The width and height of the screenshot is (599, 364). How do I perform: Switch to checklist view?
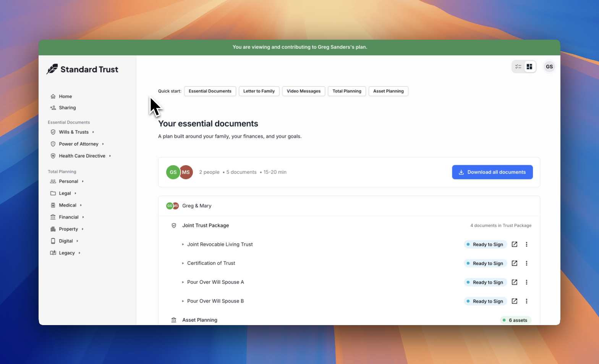[518, 67]
